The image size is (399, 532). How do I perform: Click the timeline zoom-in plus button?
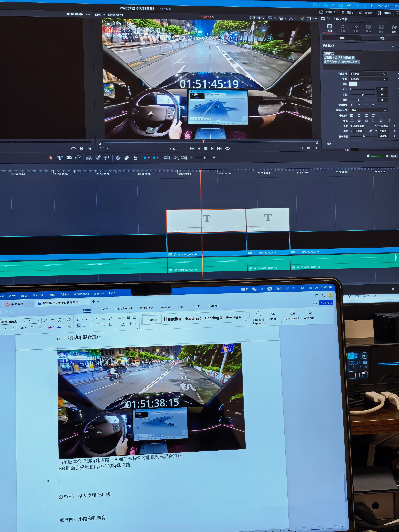(214, 158)
